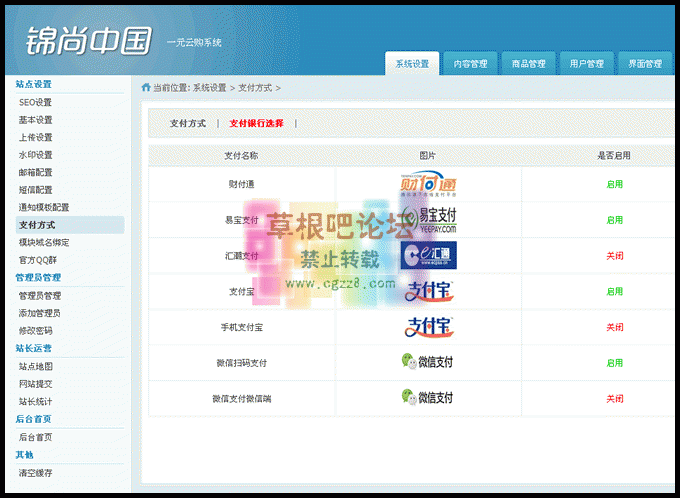Click the 手机支付宝 name cell
The height and width of the screenshot is (498, 680).
241,327
